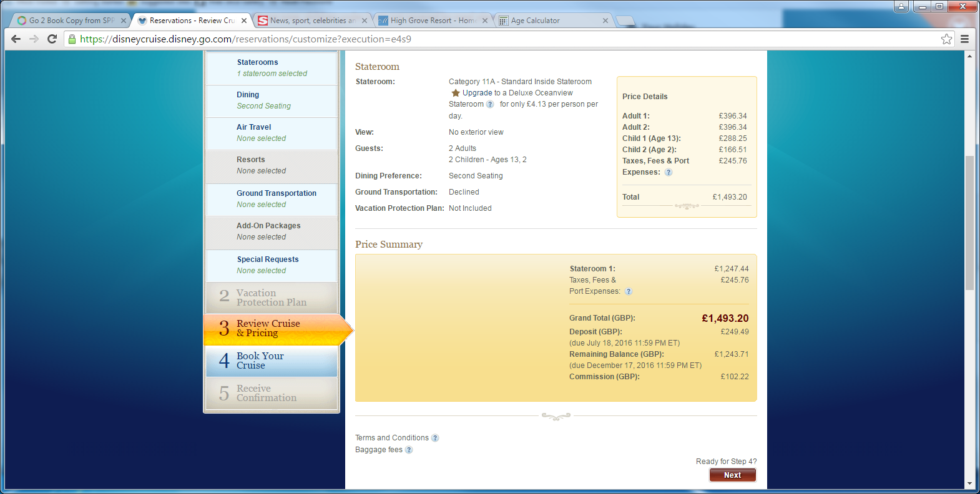The image size is (980, 494).
Task: Switch to the Go 2 Book Copy tab
Action: tap(71, 21)
